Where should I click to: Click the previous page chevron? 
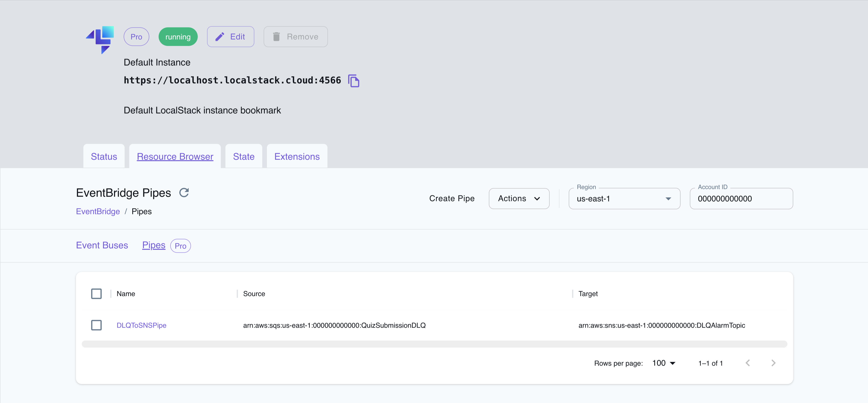point(748,363)
